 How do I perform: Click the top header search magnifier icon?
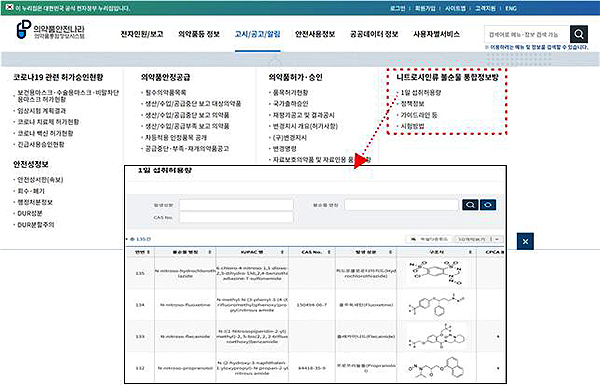(579, 34)
